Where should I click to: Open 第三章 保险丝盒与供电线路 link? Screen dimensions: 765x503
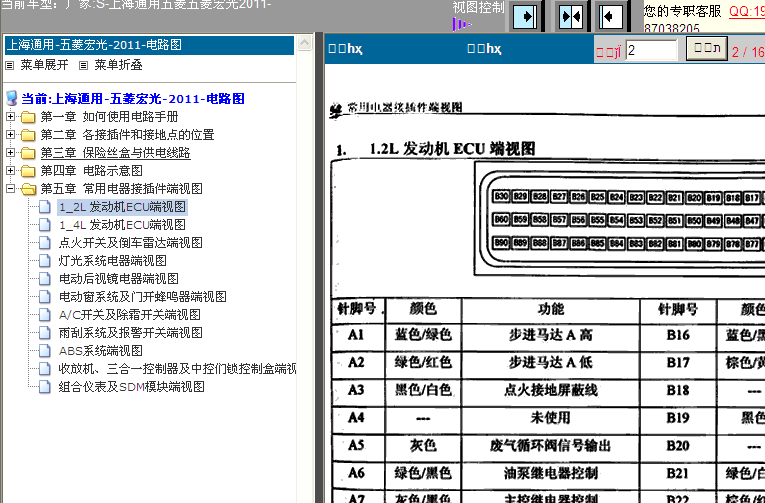click(x=115, y=153)
